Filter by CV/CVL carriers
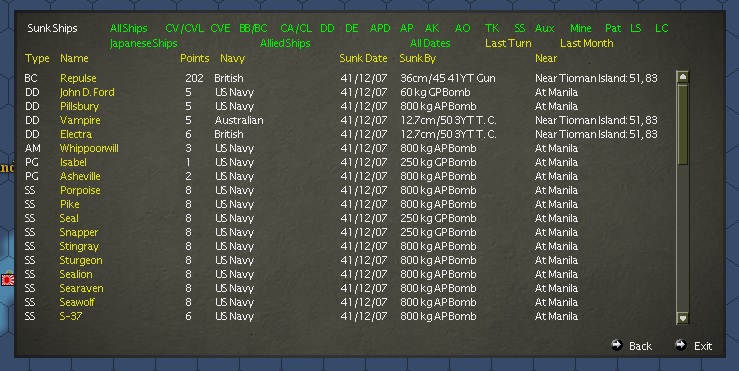The image size is (739, 371). (x=184, y=28)
